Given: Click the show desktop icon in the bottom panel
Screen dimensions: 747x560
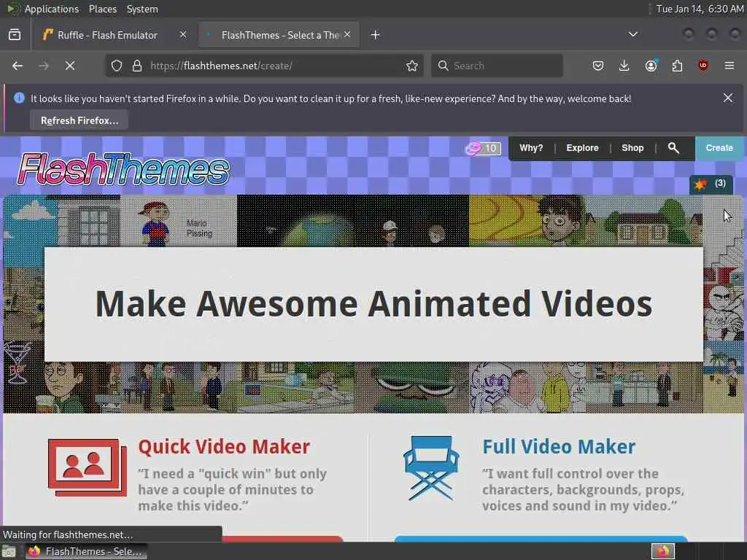Looking at the screenshot, I should [x=9, y=551].
